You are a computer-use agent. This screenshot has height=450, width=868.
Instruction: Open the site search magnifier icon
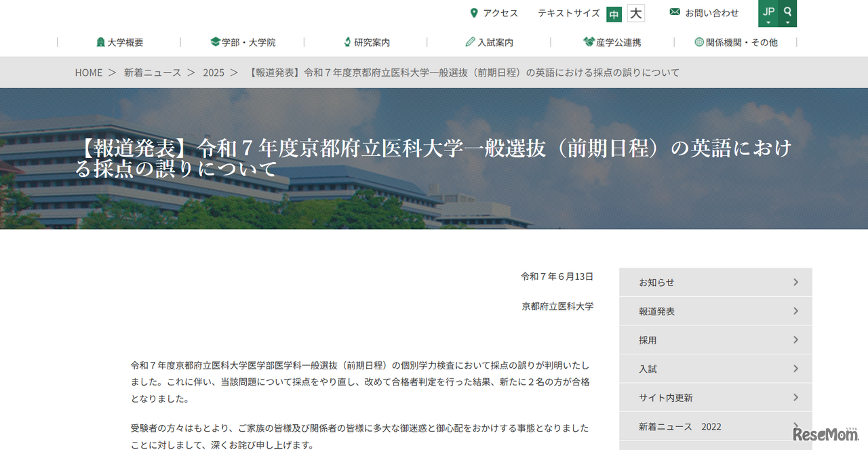pos(787,14)
